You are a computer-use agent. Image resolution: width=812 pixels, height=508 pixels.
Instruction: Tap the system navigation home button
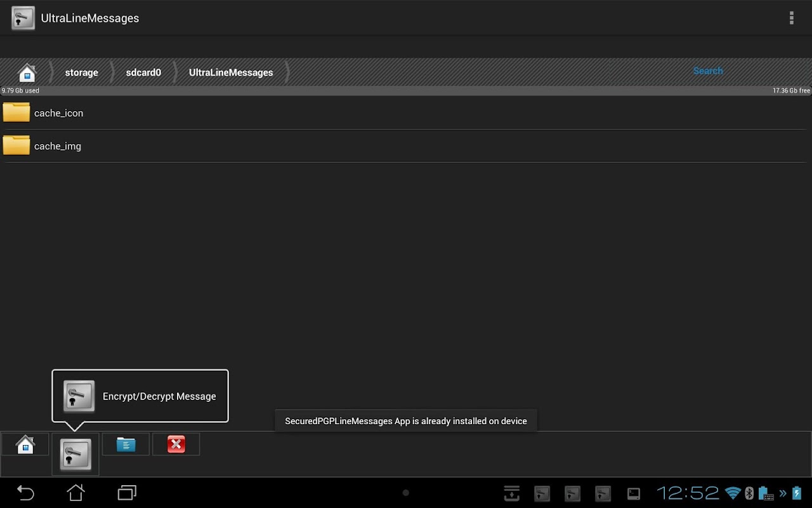(x=75, y=493)
